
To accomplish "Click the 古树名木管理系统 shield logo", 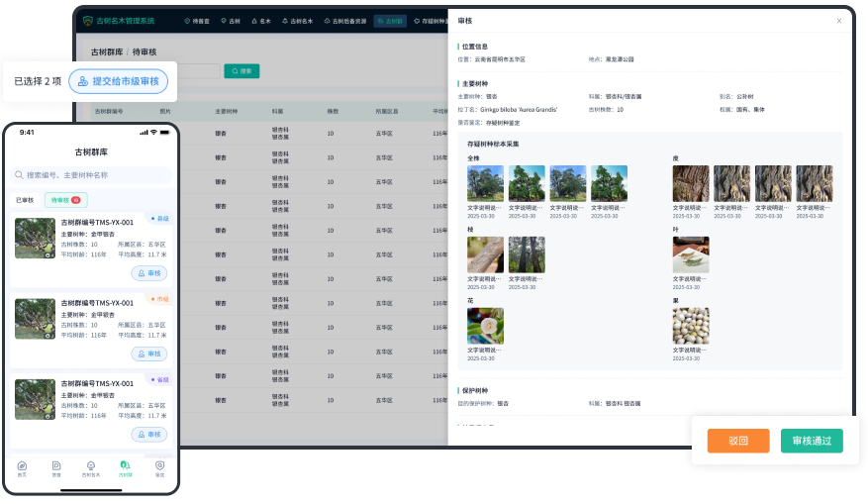I will tap(88, 20).
